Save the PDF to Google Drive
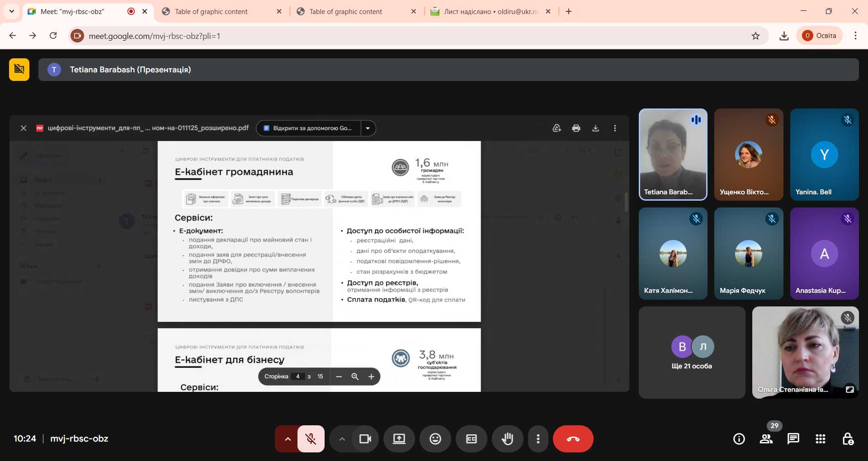 tap(557, 128)
